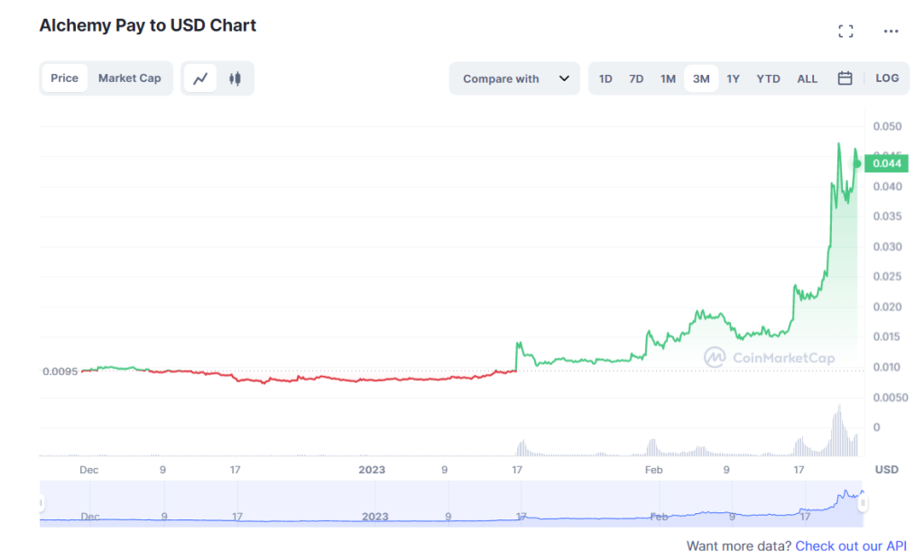This screenshot has width=924, height=560.
Task: Show the ALL time range
Action: (808, 79)
